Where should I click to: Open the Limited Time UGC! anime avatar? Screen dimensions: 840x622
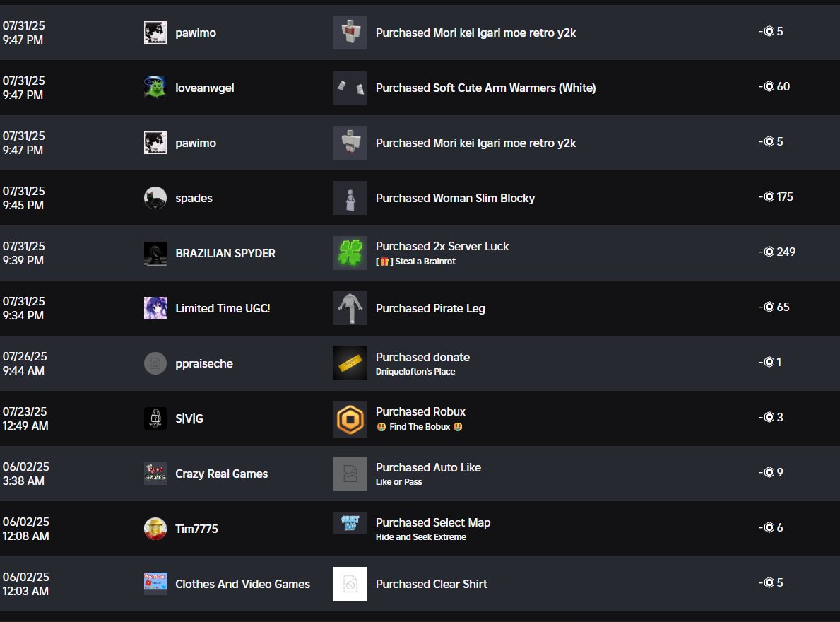(x=155, y=309)
